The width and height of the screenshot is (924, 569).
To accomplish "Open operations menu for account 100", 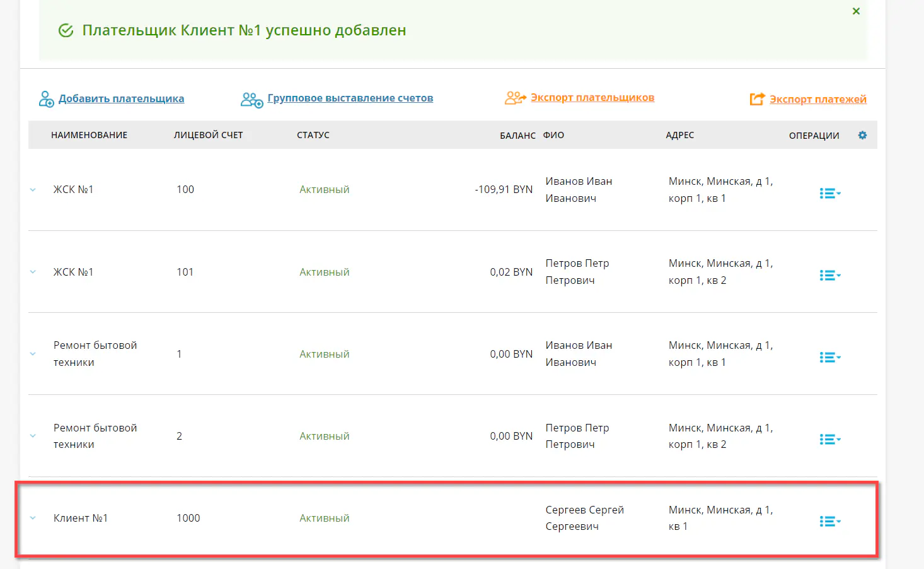I will point(829,193).
